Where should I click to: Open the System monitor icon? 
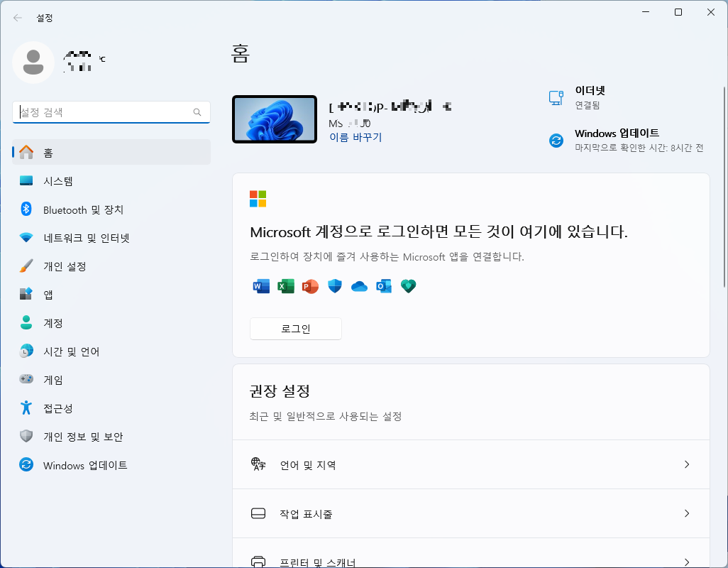point(26,180)
